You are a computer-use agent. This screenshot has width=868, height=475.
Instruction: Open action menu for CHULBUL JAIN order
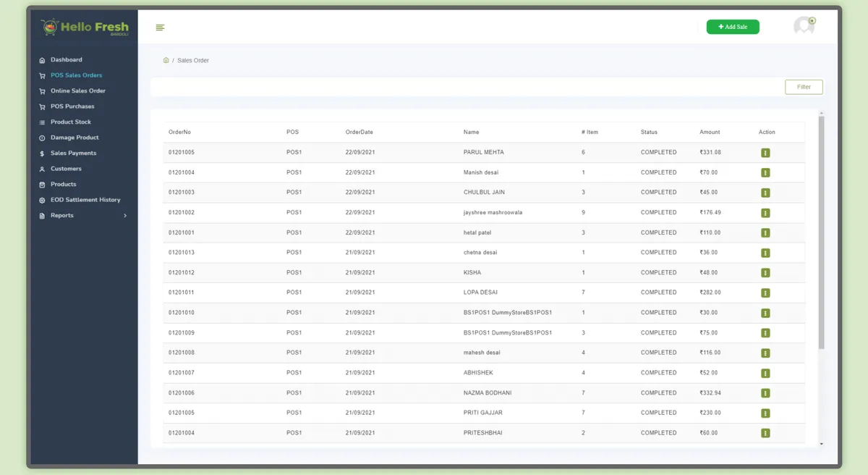(765, 193)
